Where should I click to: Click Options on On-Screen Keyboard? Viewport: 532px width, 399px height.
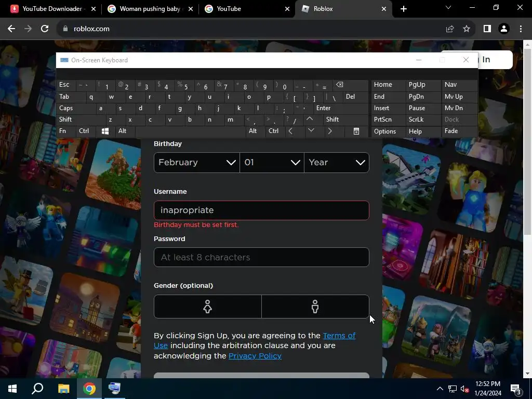point(388,131)
